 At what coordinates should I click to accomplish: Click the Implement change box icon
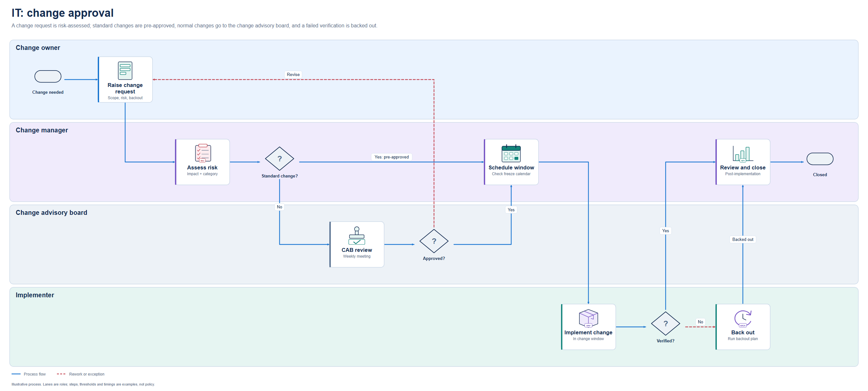point(588,318)
